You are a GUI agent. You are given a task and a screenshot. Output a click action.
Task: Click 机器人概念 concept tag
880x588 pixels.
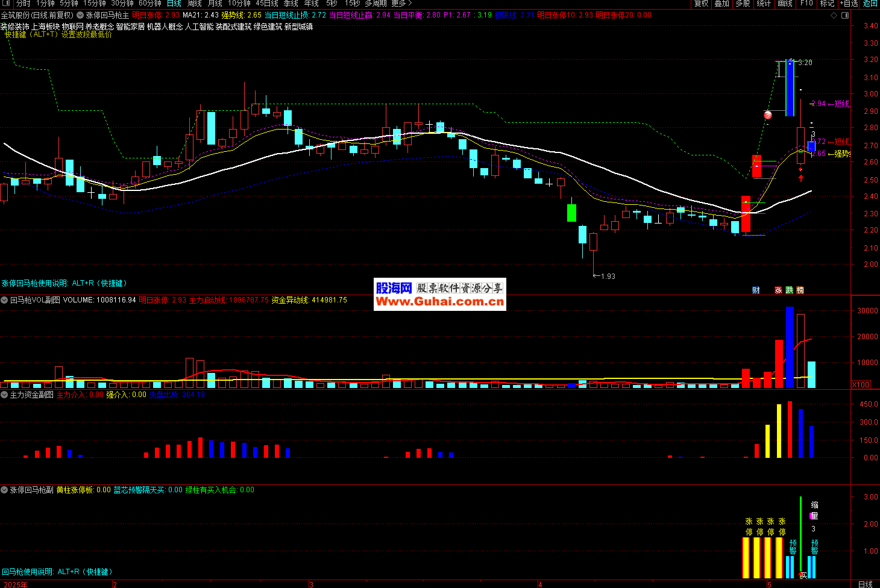point(165,27)
